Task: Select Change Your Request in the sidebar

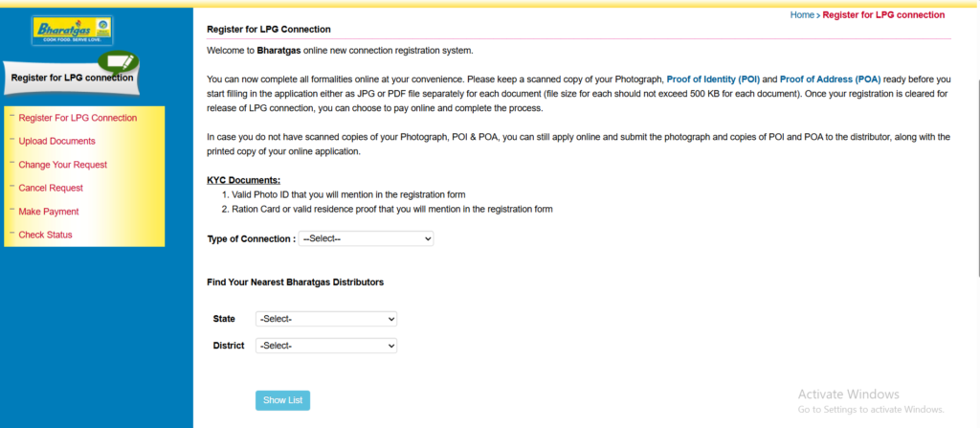Action: click(x=62, y=165)
